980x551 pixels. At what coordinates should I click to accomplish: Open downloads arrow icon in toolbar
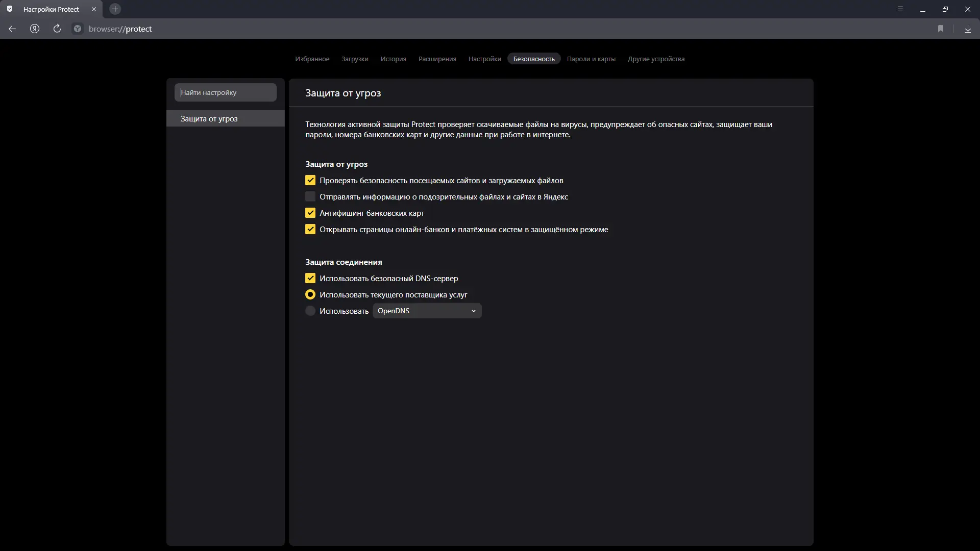(x=968, y=29)
